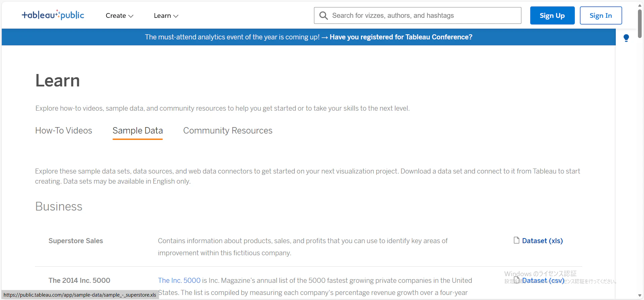This screenshot has width=644, height=300.
Task: Click the 'Learn' page heading
Action: (x=58, y=81)
